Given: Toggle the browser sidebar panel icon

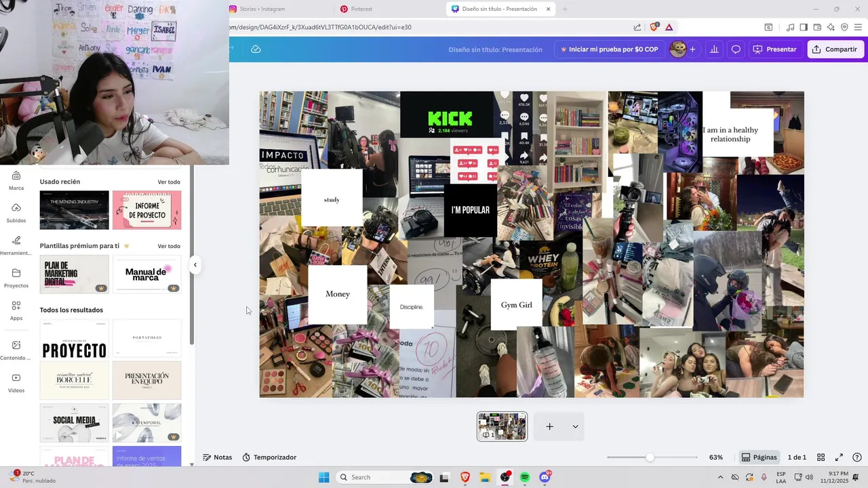Looking at the screenshot, I should 804,27.
